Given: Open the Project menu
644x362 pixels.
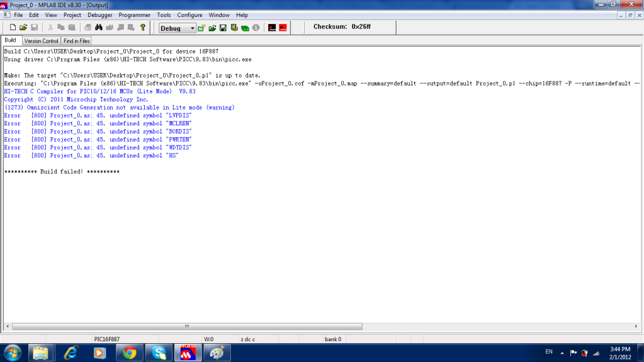Looking at the screenshot, I should [x=72, y=14].
